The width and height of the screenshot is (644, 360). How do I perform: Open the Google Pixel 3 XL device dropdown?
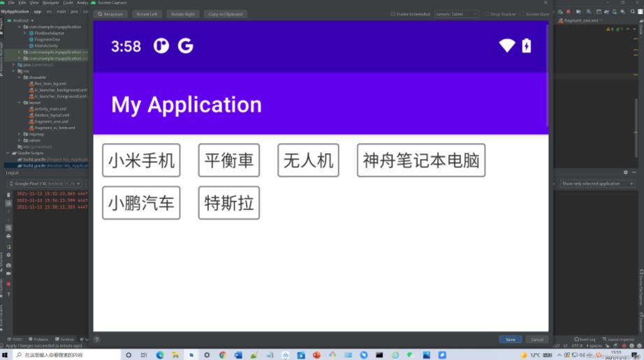click(x=45, y=183)
